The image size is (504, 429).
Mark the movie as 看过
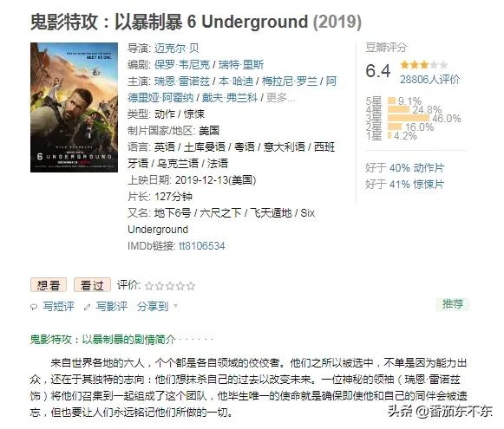[x=92, y=285]
